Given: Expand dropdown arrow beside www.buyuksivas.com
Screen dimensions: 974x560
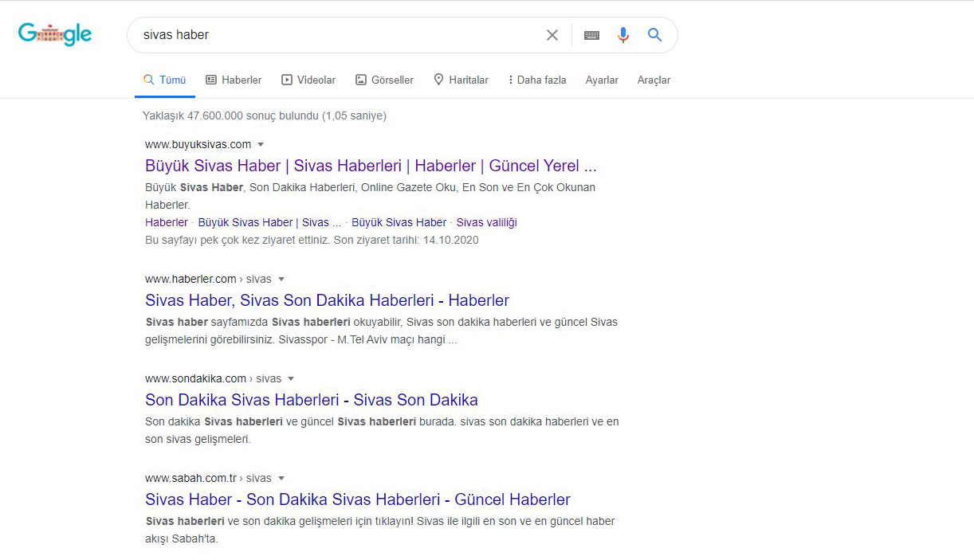Looking at the screenshot, I should click(x=261, y=145).
